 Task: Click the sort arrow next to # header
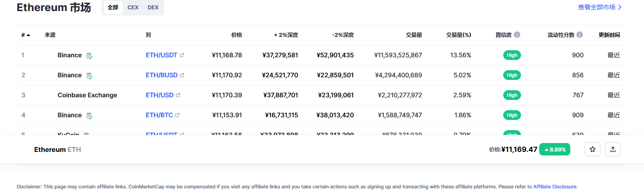coord(28,35)
